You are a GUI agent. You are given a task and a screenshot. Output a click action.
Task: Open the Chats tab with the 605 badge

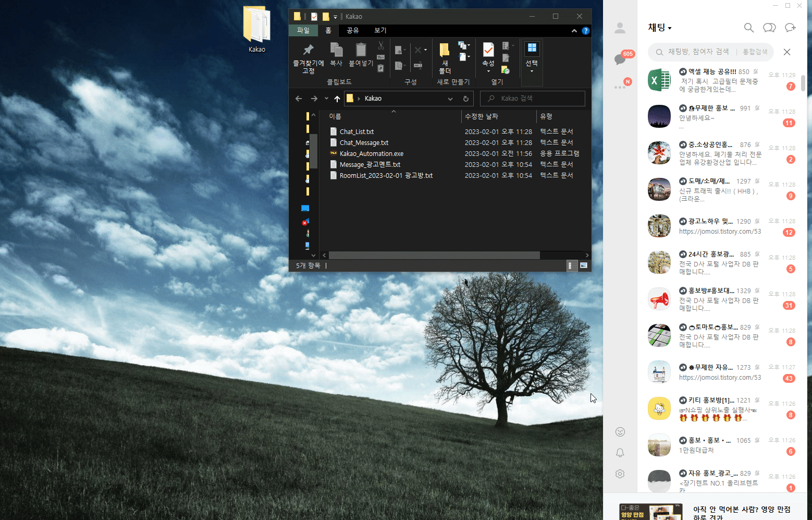(621, 59)
